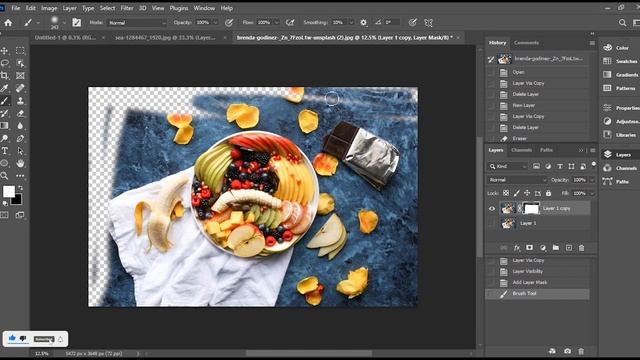Select the Eraser tool
The width and height of the screenshot is (640, 360).
(20, 113)
